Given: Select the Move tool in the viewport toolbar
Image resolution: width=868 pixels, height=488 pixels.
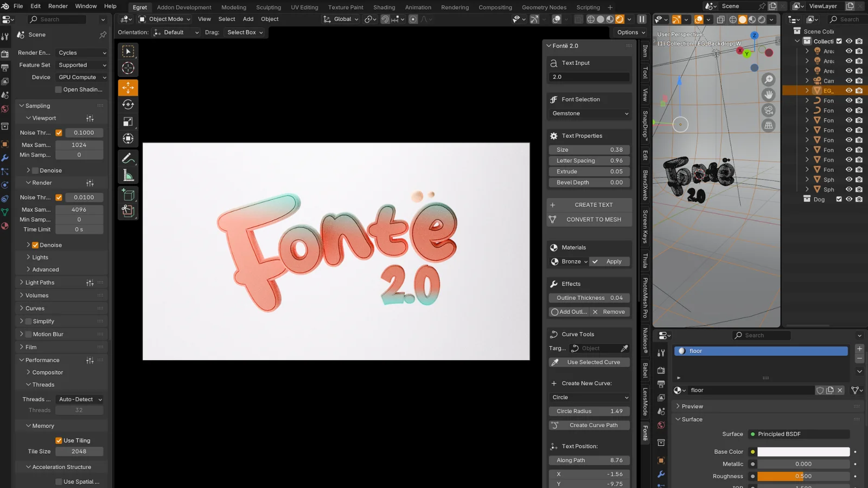Looking at the screenshot, I should (x=128, y=87).
